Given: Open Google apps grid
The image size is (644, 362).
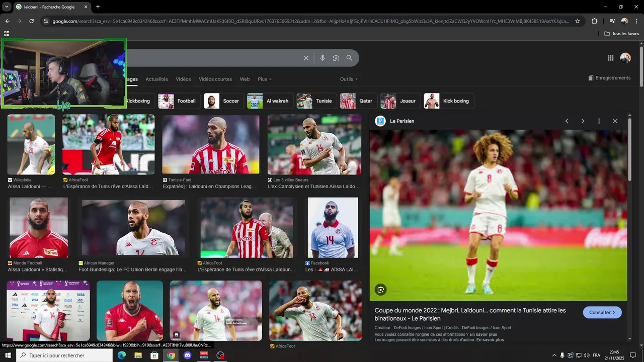Looking at the screenshot, I should point(611,58).
